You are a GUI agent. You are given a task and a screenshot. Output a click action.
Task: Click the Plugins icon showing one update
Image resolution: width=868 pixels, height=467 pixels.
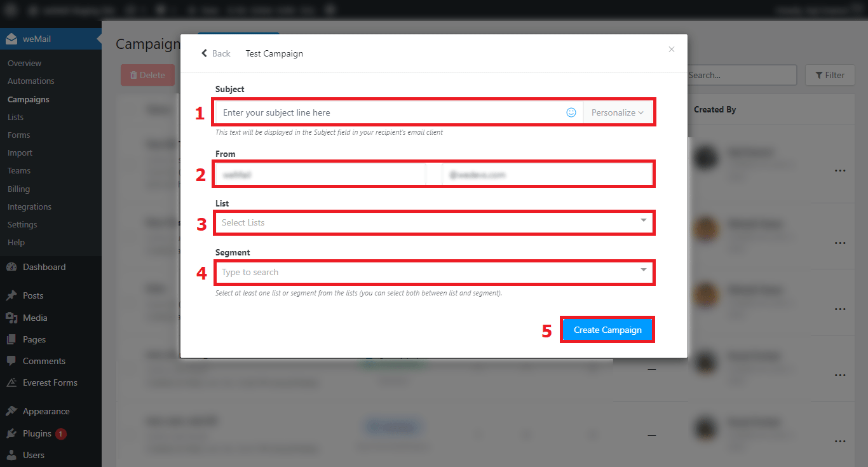[x=11, y=433]
